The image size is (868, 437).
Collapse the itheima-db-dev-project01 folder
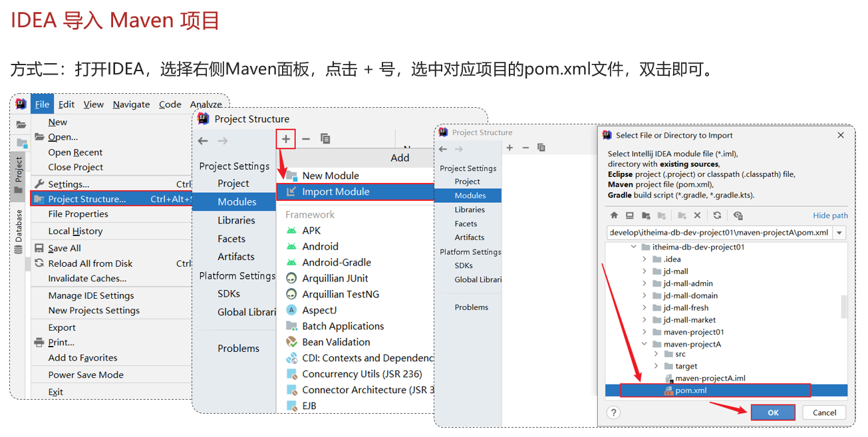click(x=633, y=247)
